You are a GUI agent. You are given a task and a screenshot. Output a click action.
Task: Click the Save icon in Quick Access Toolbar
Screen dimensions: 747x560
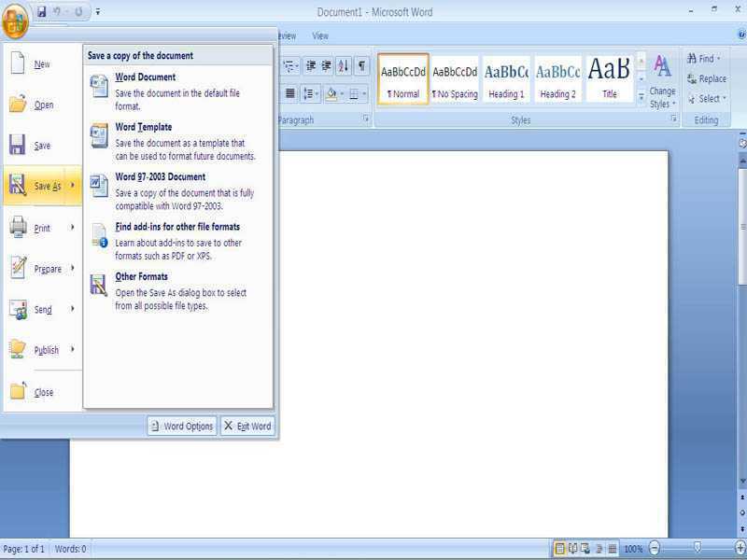tap(42, 12)
